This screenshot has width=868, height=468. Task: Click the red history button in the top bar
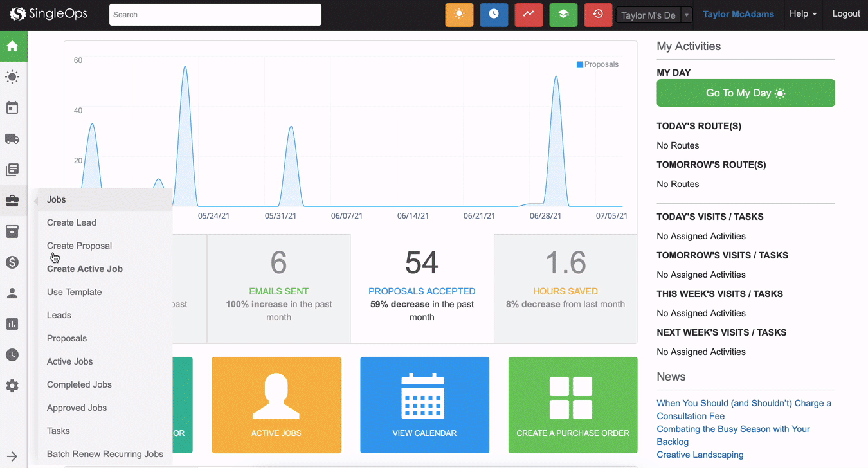(x=598, y=15)
